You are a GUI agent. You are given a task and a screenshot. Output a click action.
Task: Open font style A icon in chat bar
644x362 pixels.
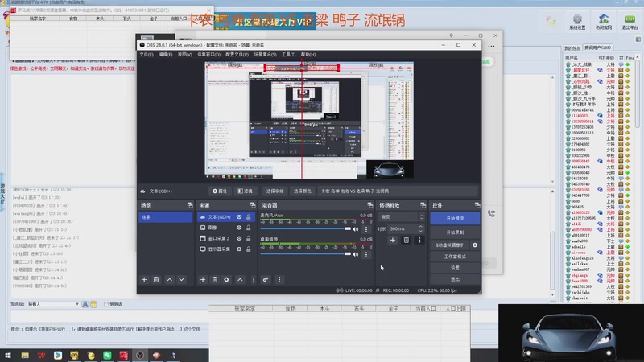85,304
